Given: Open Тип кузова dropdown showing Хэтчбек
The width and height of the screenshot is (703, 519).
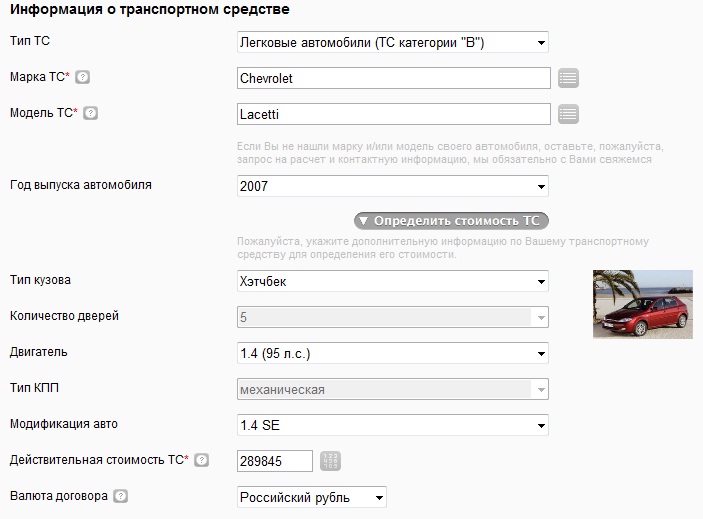Looking at the screenshot, I should point(393,281).
